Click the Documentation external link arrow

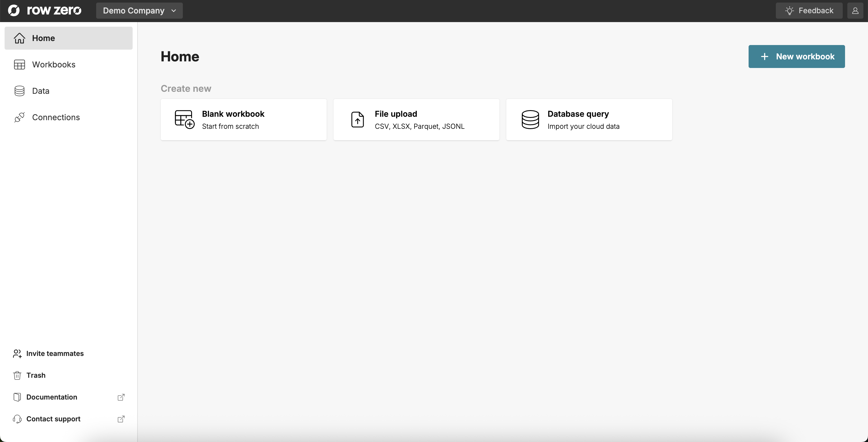coord(121,397)
